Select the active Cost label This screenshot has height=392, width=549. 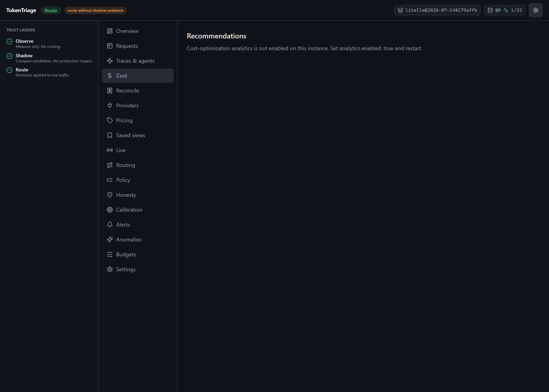pyautogui.click(x=121, y=75)
